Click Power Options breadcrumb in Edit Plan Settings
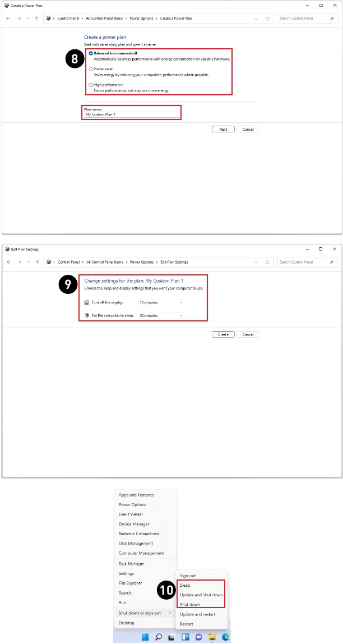The width and height of the screenshot is (343, 644). (x=142, y=262)
